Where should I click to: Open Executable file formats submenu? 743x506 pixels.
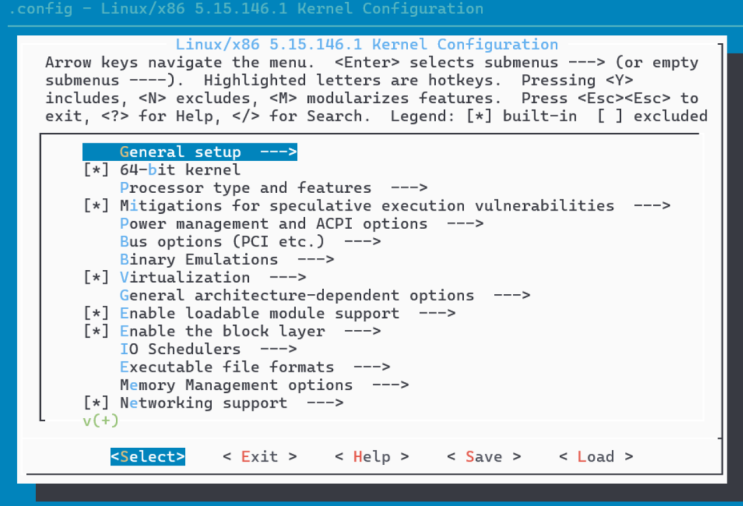click(255, 367)
